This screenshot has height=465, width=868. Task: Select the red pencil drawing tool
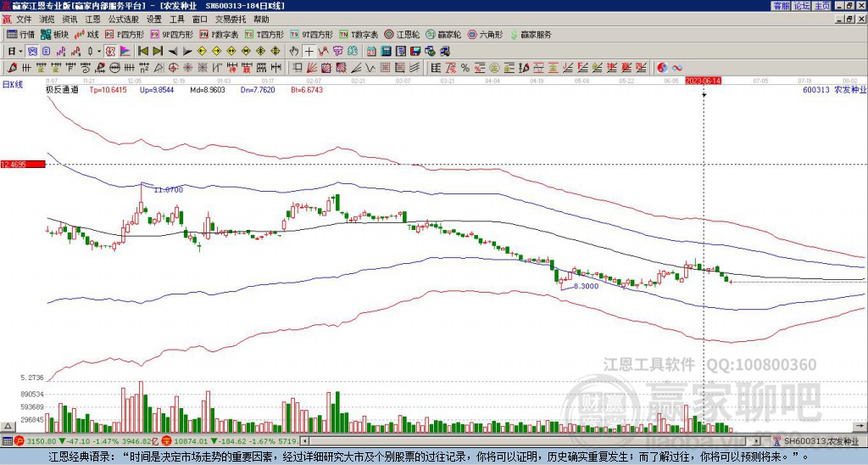click(11, 68)
